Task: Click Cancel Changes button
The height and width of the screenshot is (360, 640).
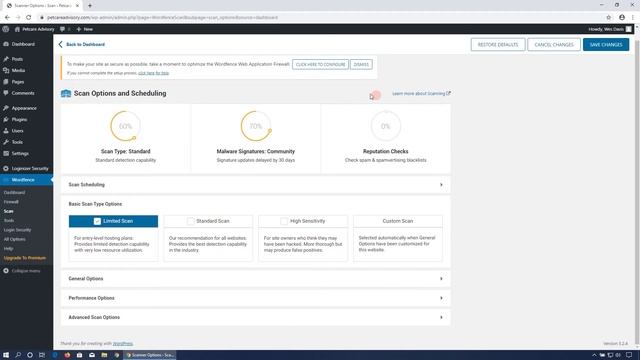Action: click(554, 44)
